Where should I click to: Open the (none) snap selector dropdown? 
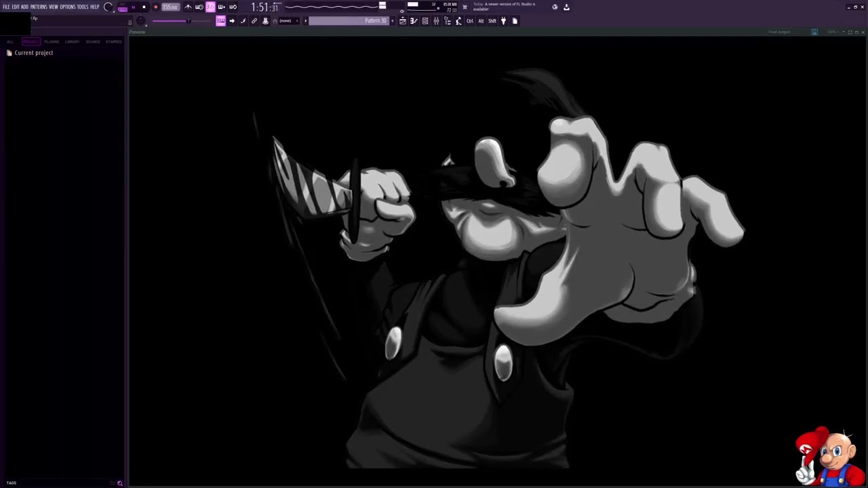(288, 21)
